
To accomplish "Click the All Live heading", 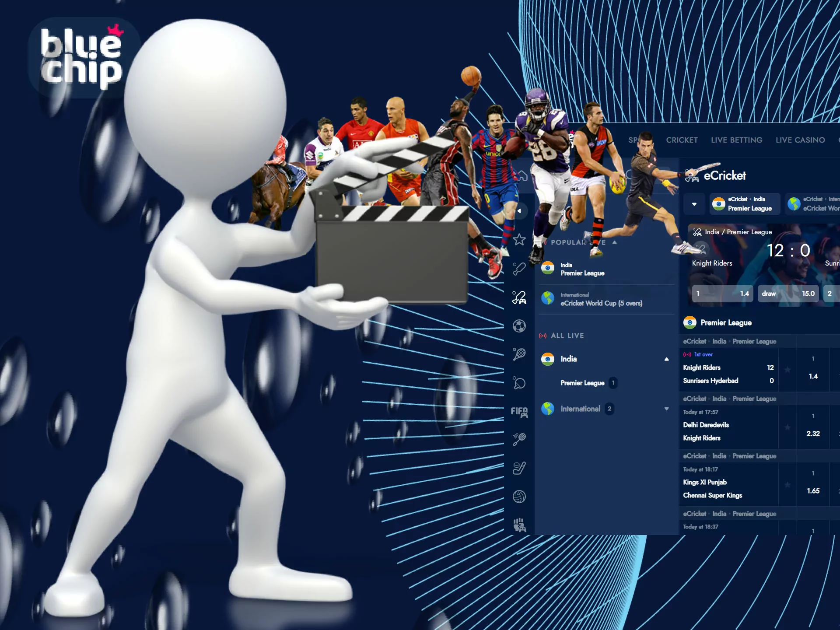I will (567, 336).
